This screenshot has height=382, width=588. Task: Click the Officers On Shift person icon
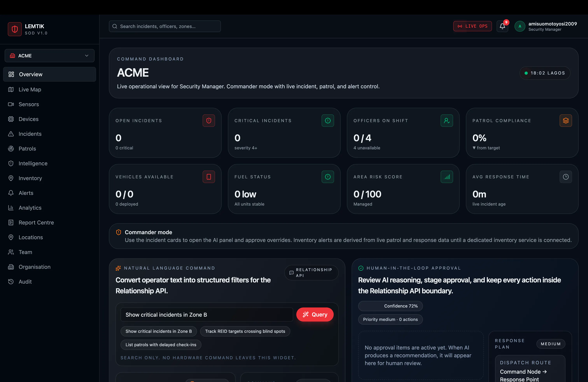click(x=447, y=121)
